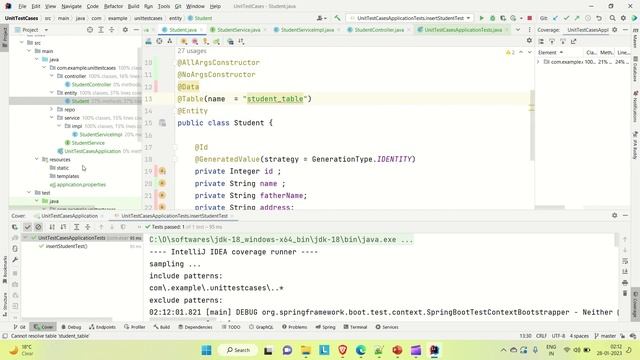This screenshot has width=640, height=360.
Task: Stop the running process
Action: point(529,18)
